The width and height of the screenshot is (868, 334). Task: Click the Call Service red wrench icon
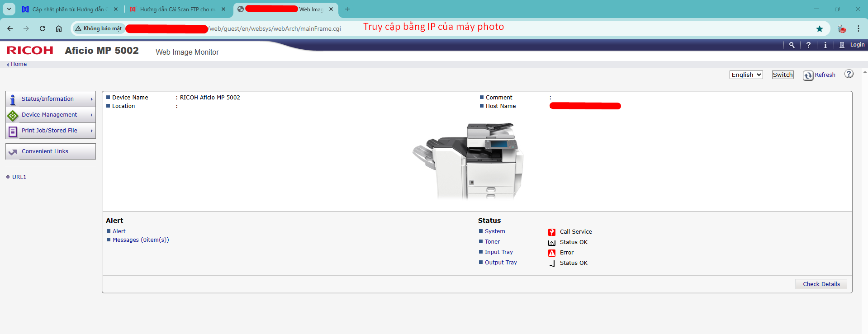(x=552, y=232)
